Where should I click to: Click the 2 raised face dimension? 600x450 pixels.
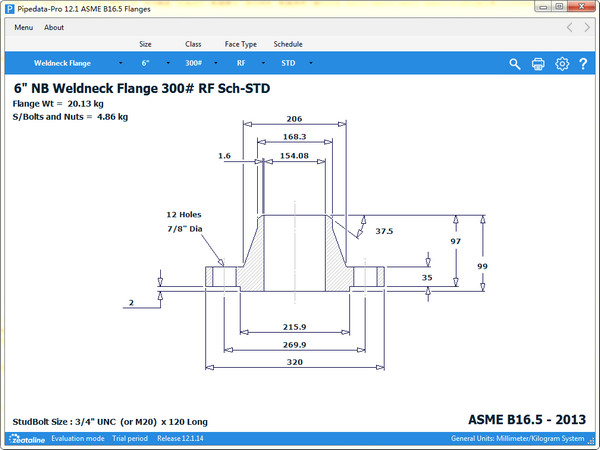coord(131,303)
